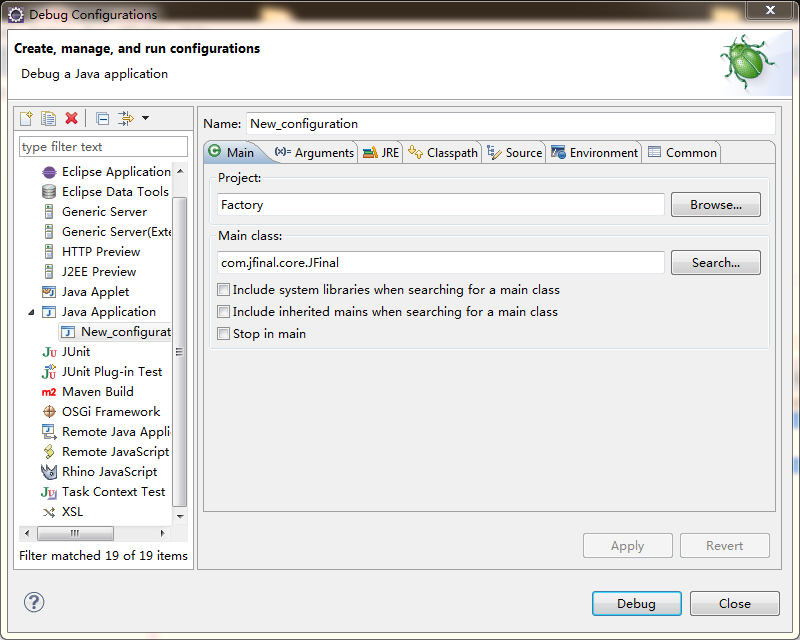Click the J2EE Preview icon
This screenshot has height=640, width=800.
[x=49, y=272]
